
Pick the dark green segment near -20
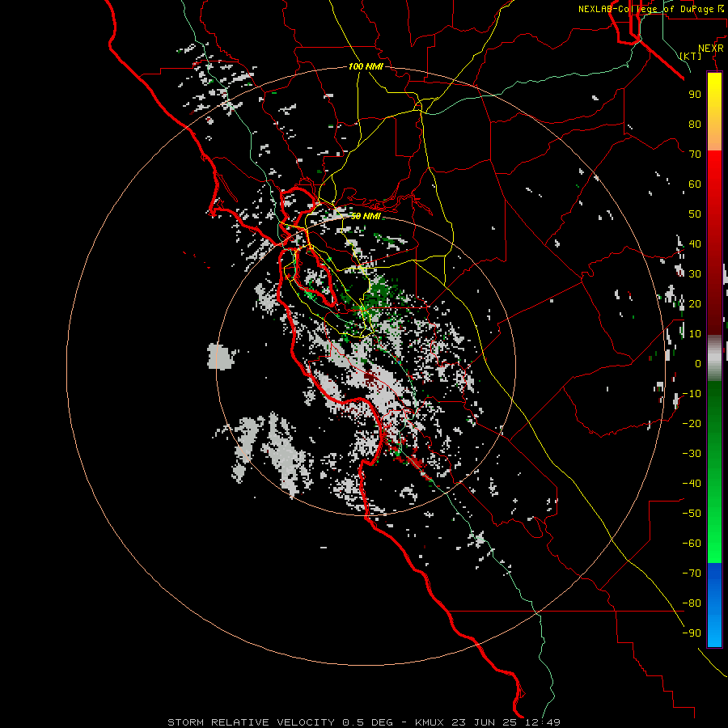coord(714,413)
